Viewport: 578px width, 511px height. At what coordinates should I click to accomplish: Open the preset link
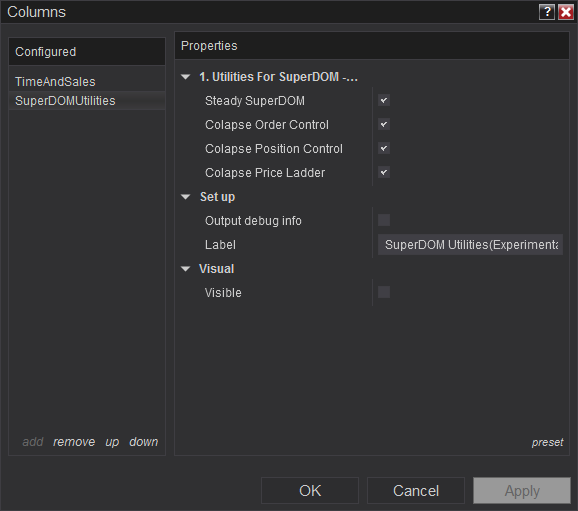(x=547, y=442)
